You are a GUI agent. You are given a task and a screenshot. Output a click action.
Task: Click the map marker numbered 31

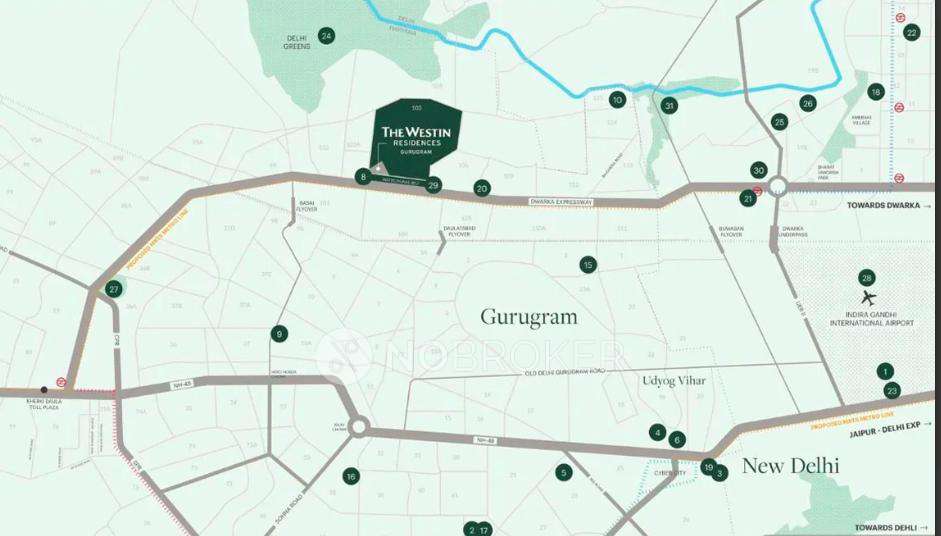(x=669, y=105)
